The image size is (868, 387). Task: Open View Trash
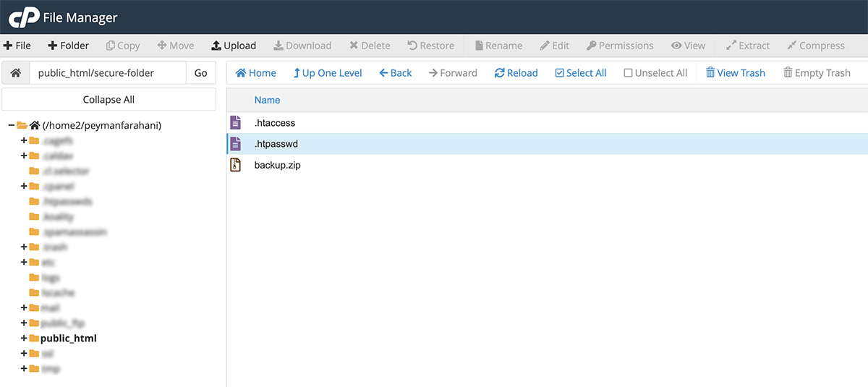click(735, 73)
